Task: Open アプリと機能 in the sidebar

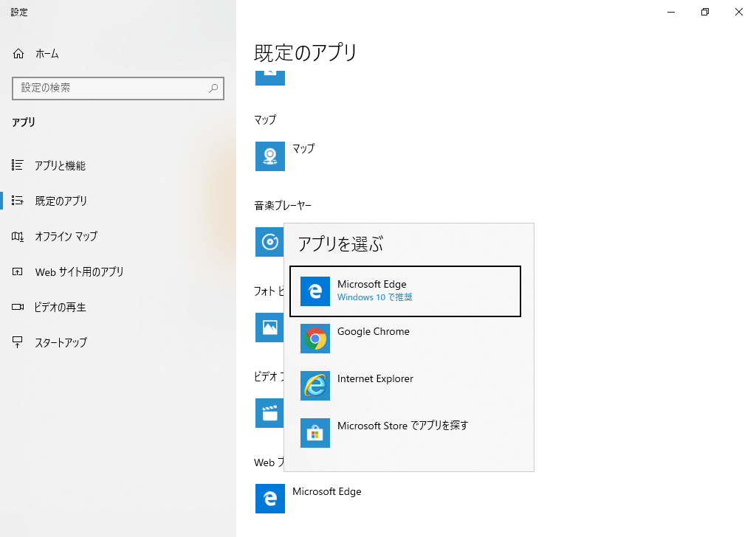Action: [x=60, y=166]
